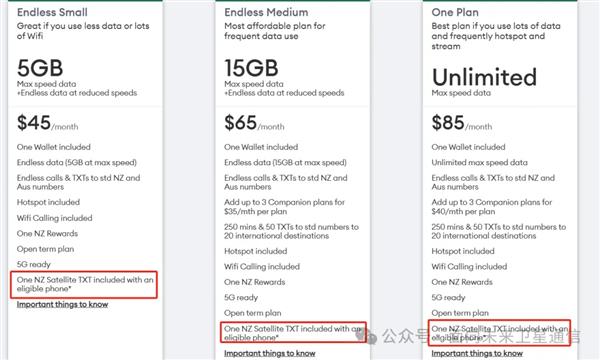Click the $65/month price
Viewport: 600px width, 360px height.
(x=254, y=123)
